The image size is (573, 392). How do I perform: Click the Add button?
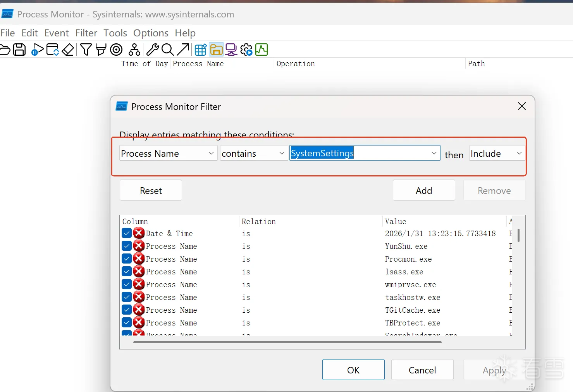click(424, 190)
